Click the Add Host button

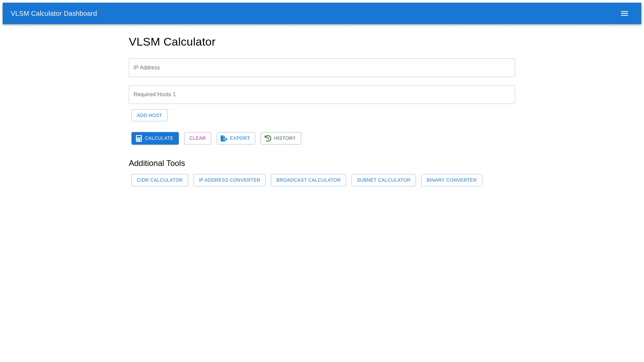149,115
